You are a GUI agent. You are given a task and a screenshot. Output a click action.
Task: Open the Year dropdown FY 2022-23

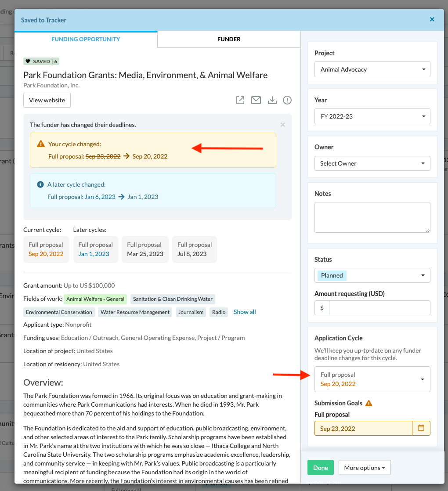point(372,116)
